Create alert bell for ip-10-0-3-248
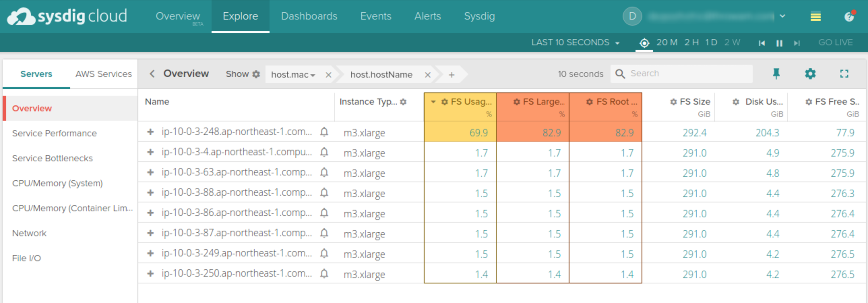The width and height of the screenshot is (868, 303). coord(324,132)
